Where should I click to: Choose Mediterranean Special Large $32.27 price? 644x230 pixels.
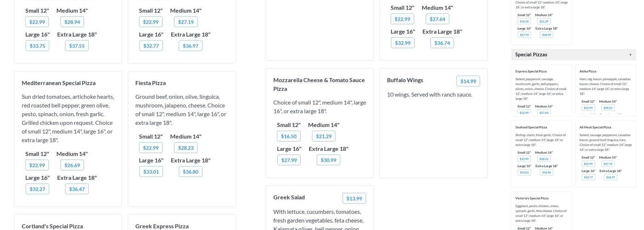(37, 189)
